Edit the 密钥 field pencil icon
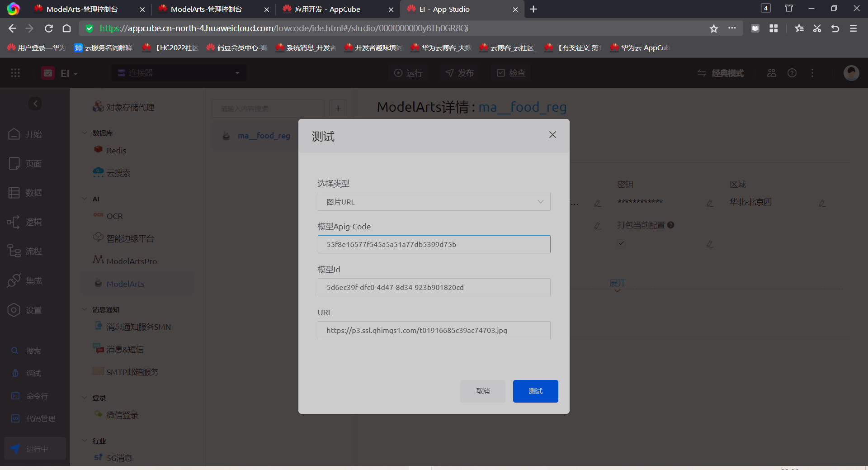Viewport: 868px width, 470px height. (x=710, y=203)
